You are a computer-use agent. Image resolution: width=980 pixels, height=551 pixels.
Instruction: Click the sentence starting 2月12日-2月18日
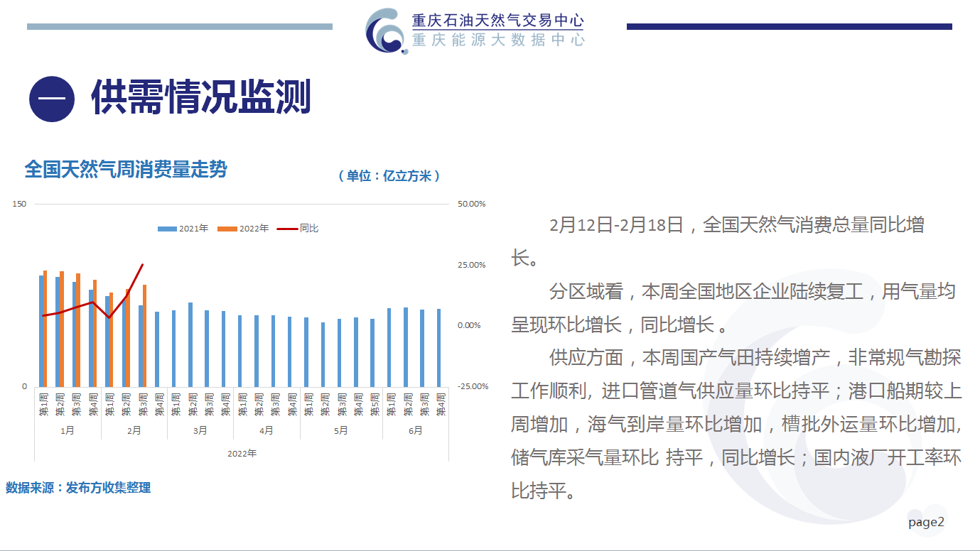[718, 241]
